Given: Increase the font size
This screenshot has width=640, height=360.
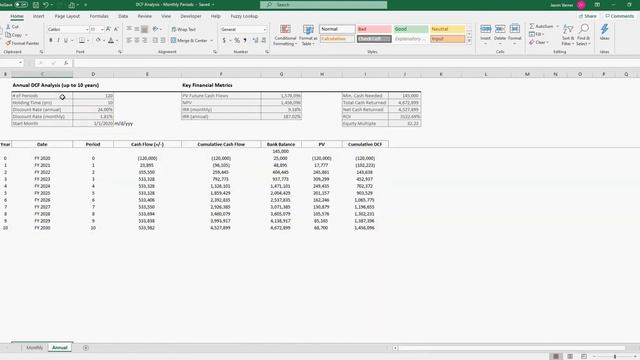Looking at the screenshot, I should pyautogui.click(x=108, y=29).
